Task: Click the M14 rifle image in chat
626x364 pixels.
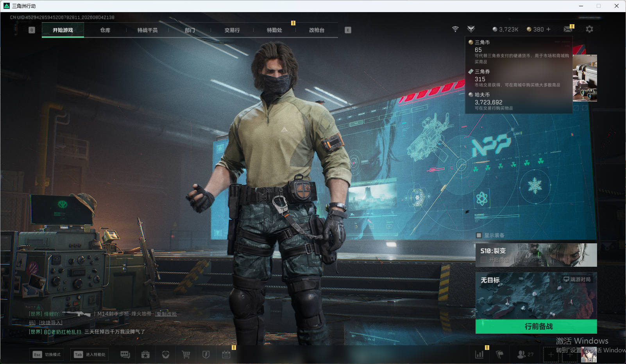Action: [77, 314]
